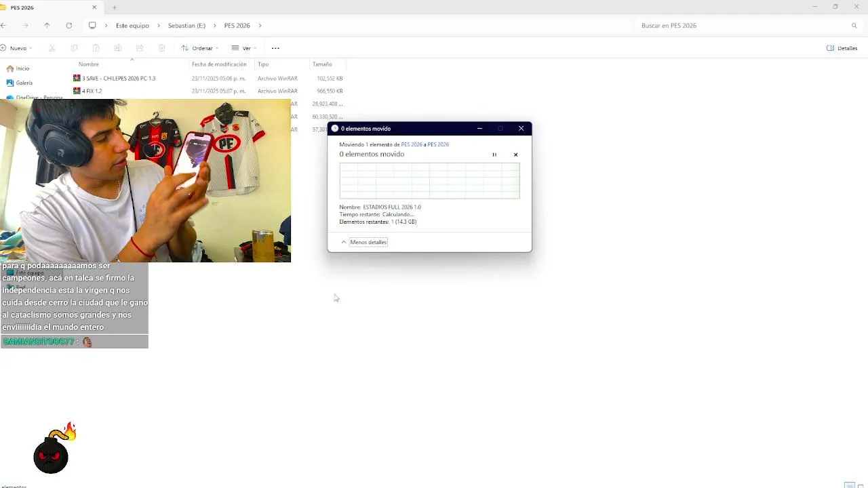Sort by the Nombre column header
Image resolution: width=868 pixels, height=488 pixels.
coord(89,64)
